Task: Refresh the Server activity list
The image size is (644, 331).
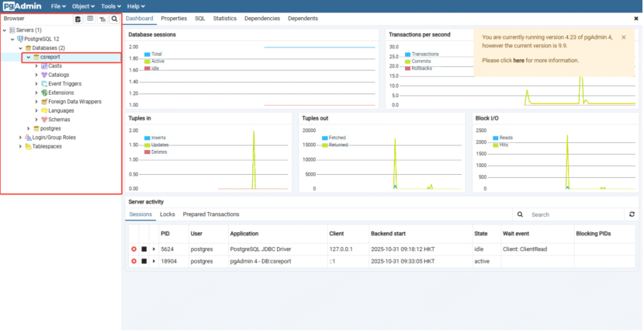Action: click(x=632, y=214)
